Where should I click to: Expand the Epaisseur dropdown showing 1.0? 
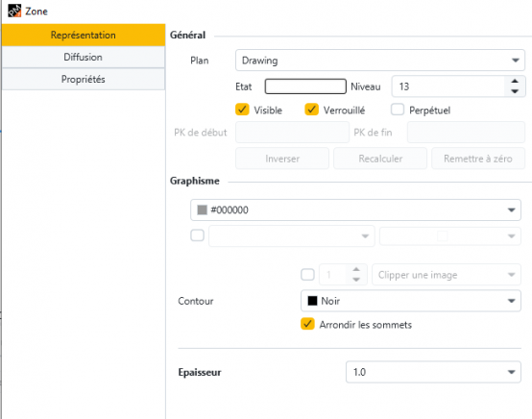(433, 372)
